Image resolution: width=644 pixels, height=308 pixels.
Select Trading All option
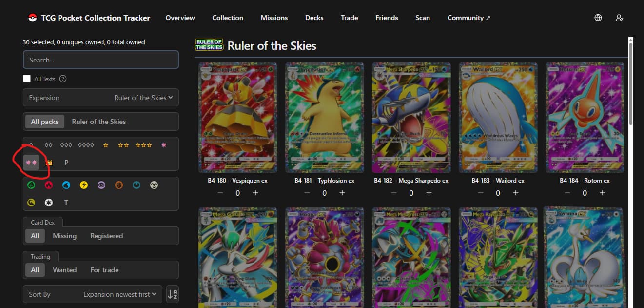[35, 270]
